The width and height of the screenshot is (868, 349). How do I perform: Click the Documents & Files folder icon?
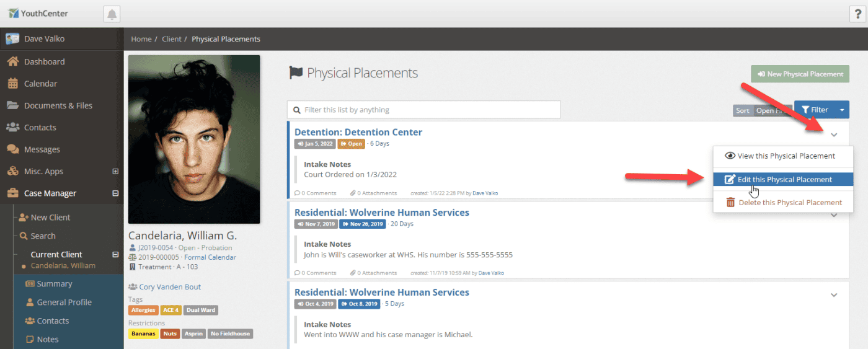12,105
